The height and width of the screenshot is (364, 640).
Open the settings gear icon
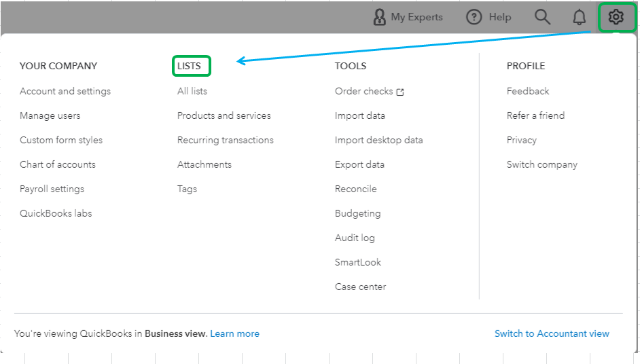coord(616,17)
